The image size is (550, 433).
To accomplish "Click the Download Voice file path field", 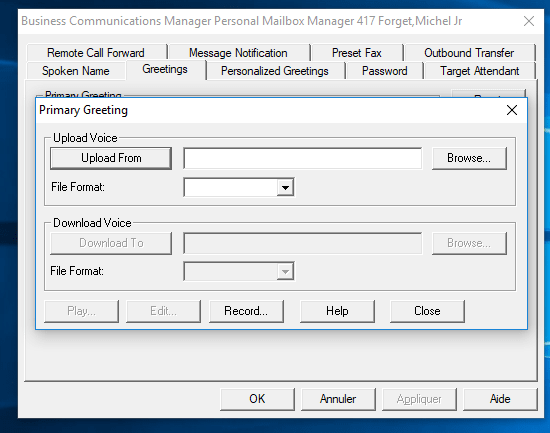I will (x=303, y=243).
